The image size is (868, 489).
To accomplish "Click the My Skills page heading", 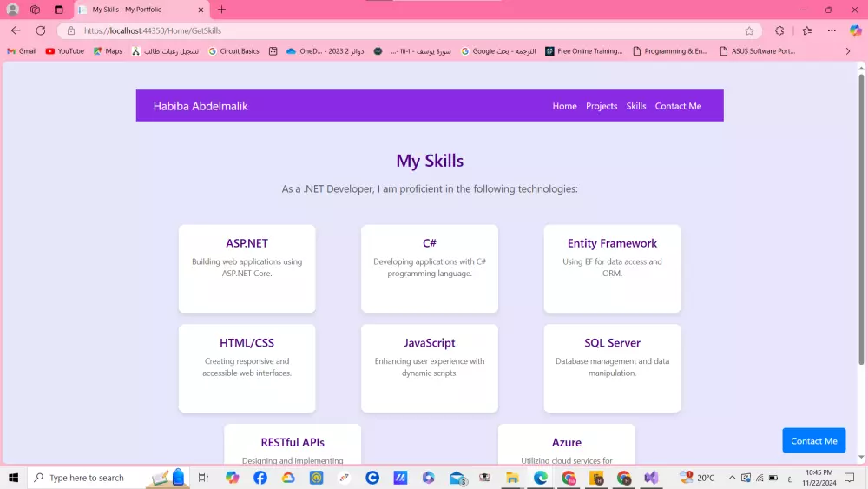I will click(430, 161).
